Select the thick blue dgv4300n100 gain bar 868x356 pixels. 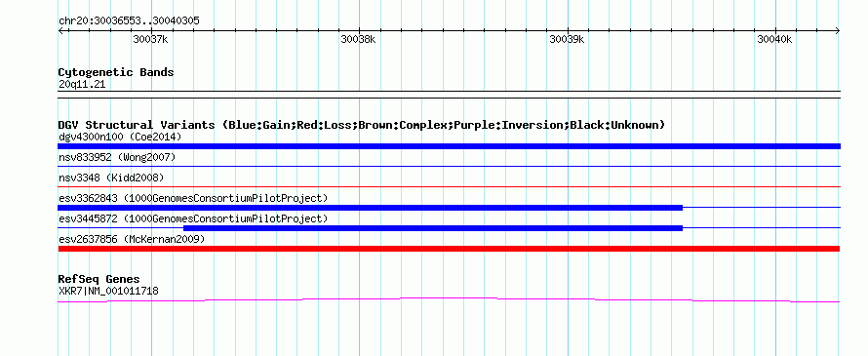pos(449,146)
